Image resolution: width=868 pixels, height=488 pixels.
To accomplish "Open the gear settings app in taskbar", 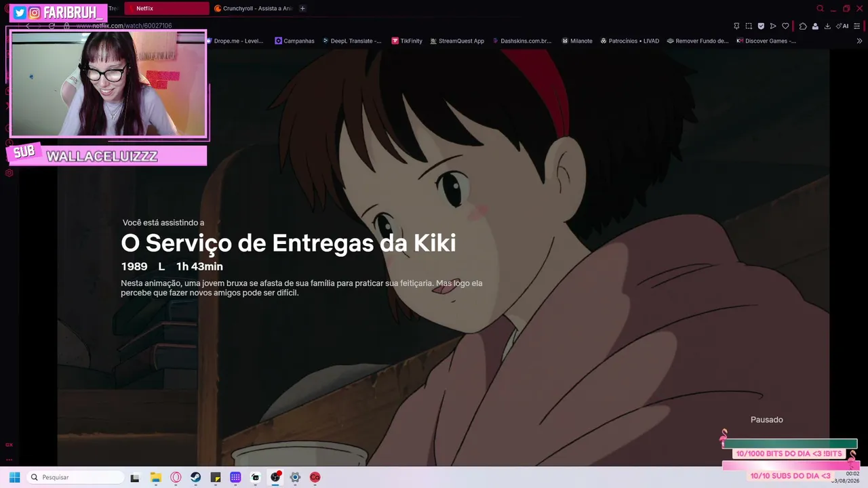I will (295, 478).
